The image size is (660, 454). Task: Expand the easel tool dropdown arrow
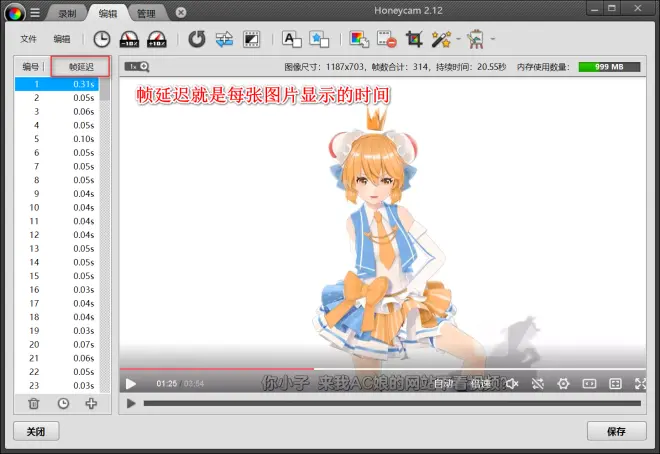pyautogui.click(x=492, y=39)
